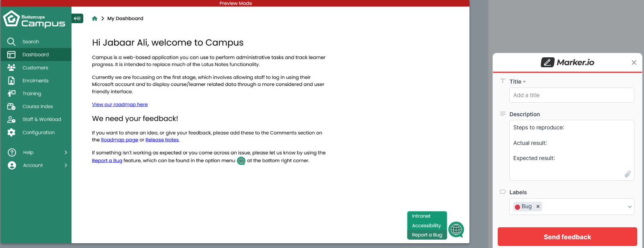Remove the Bug label tag
Screen dimensions: 644x248
tap(538, 207)
